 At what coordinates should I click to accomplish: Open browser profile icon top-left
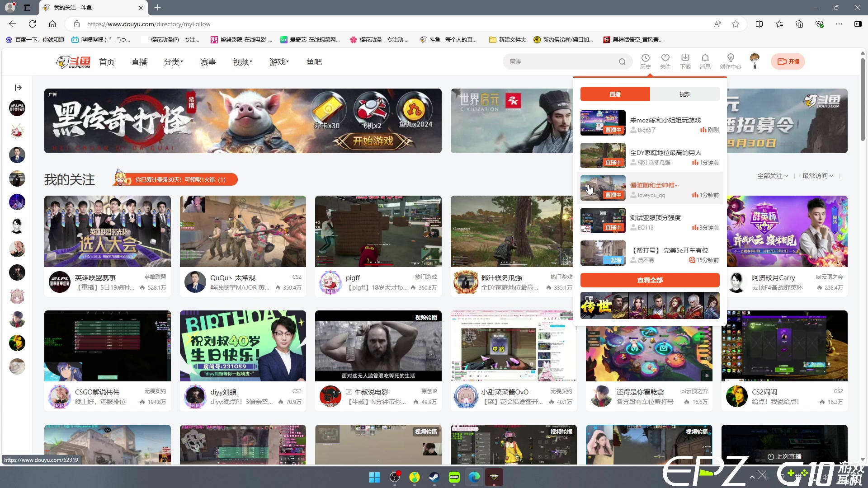pyautogui.click(x=9, y=8)
